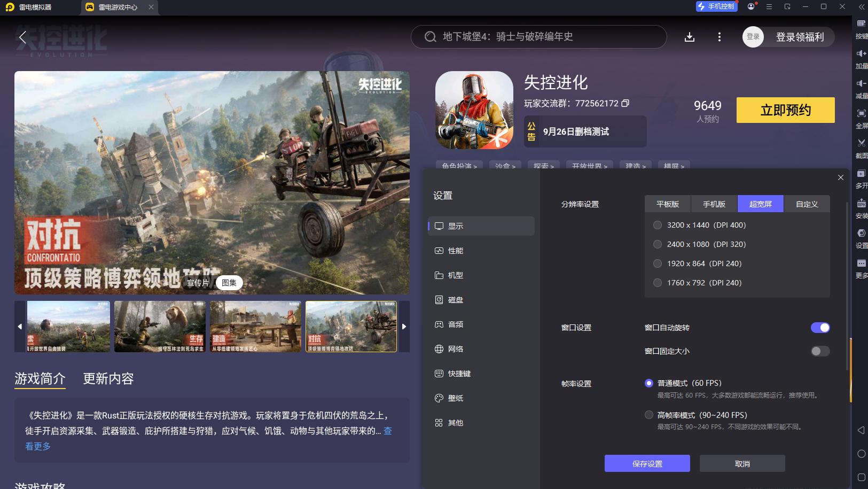Screen dimensions: 868x489
Task: Click the 取消 button
Action: coord(742,463)
